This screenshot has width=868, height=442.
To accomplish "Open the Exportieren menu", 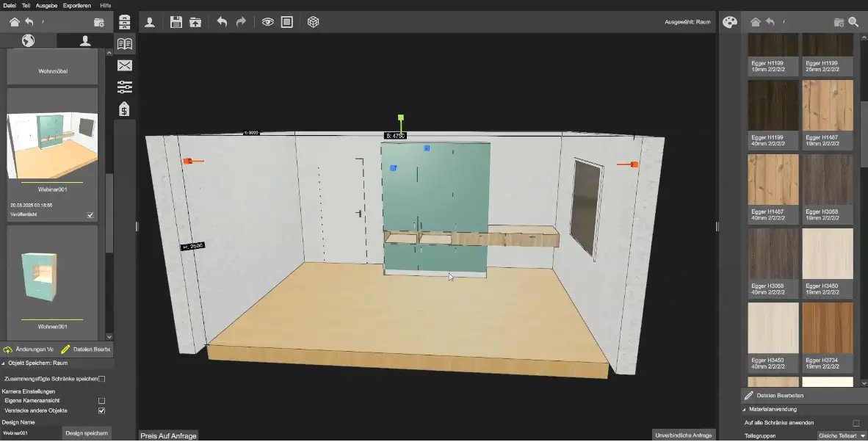I will (x=77, y=6).
